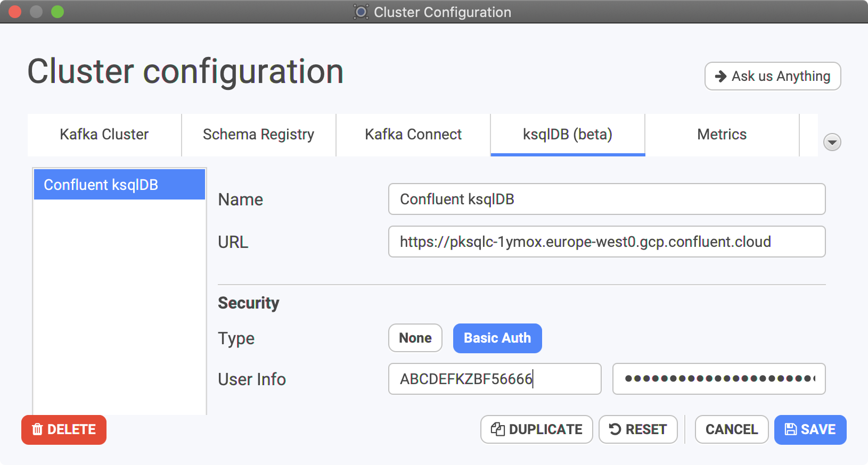Select the ksqlDB (beta) tab
868x465 pixels.
point(568,135)
